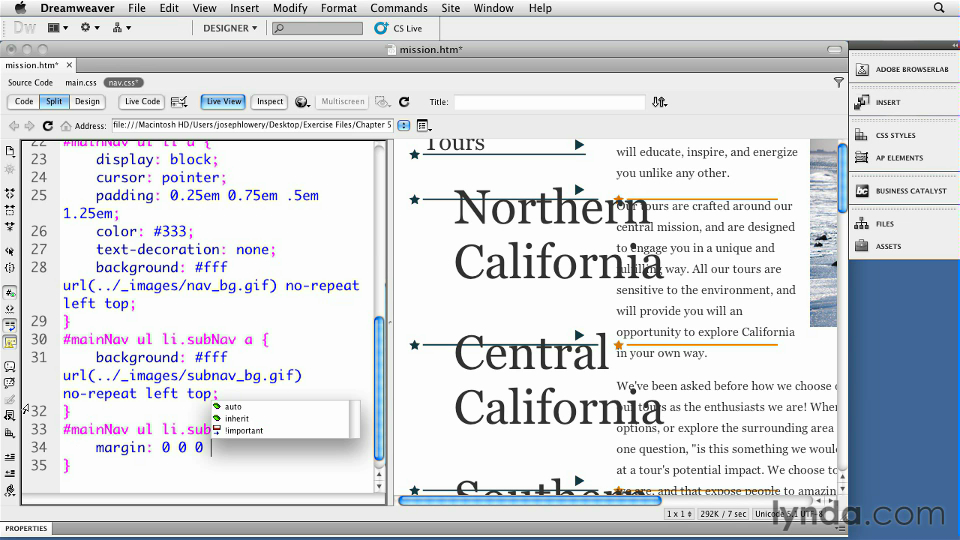Toggle Syntax Error Alerts in Info Bar
Image resolution: width=960 pixels, height=540 pixels.
[x=10, y=342]
